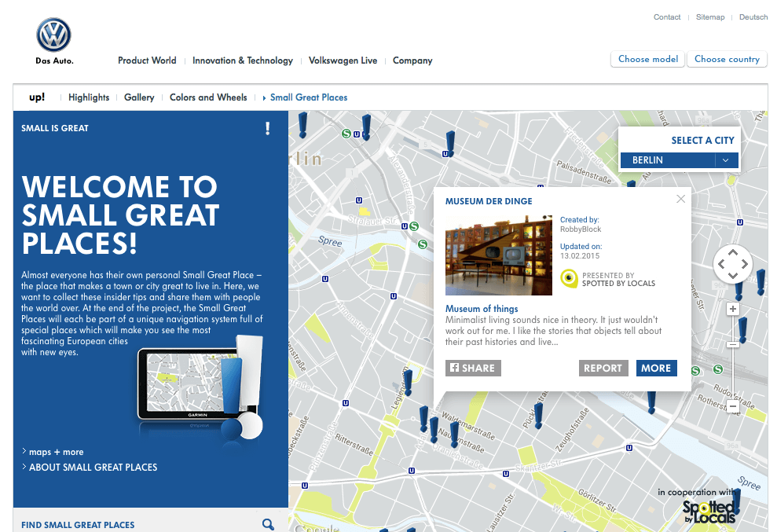Viewport: 777px width, 532px height.
Task: Click the Spotted by Locals cooperation logo
Action: (709, 512)
